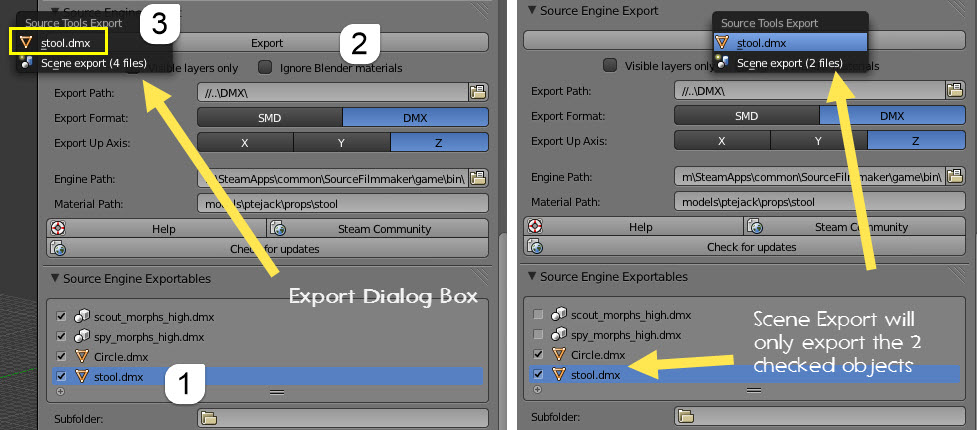Uncheck Circle.dmx in the left panel
Image resolution: width=977 pixels, height=430 pixels.
(x=61, y=356)
